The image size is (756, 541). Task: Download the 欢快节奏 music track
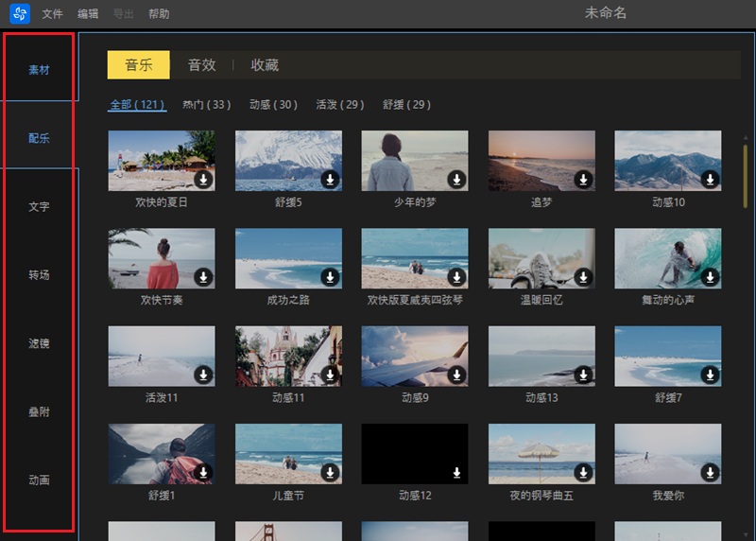[203, 277]
